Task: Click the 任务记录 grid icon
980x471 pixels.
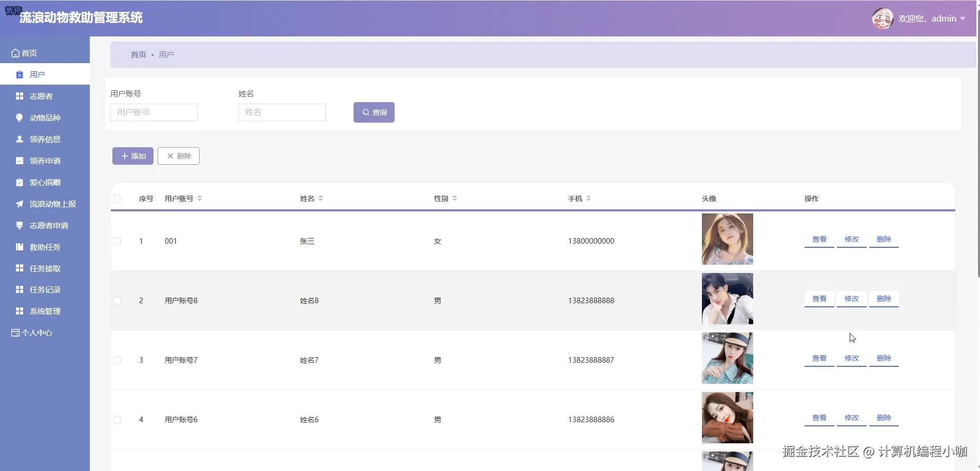Action: coord(19,290)
